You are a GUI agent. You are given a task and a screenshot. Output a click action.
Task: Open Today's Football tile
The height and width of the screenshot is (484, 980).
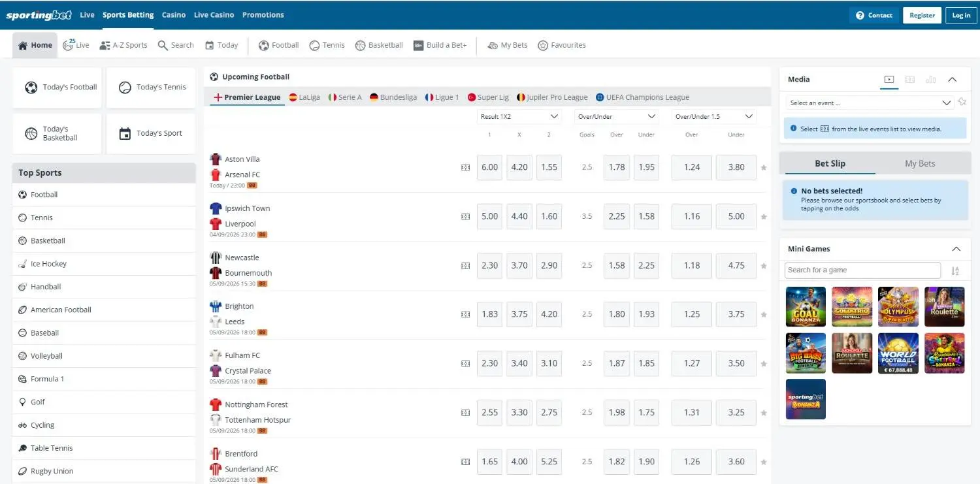pyautogui.click(x=57, y=88)
